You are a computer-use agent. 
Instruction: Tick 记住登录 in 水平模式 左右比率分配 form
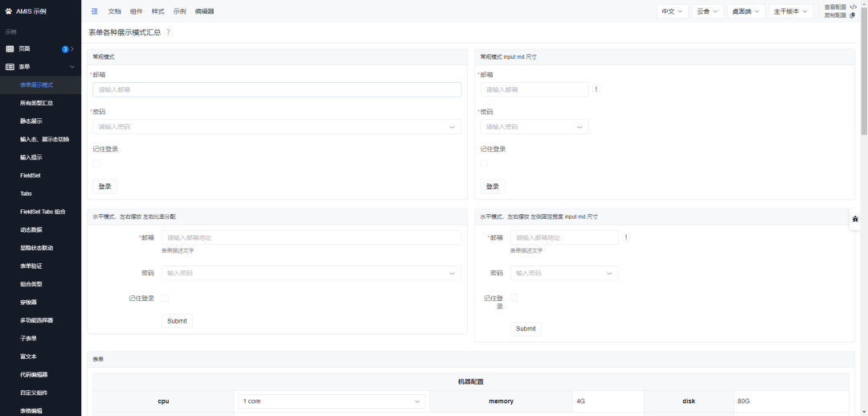165,298
